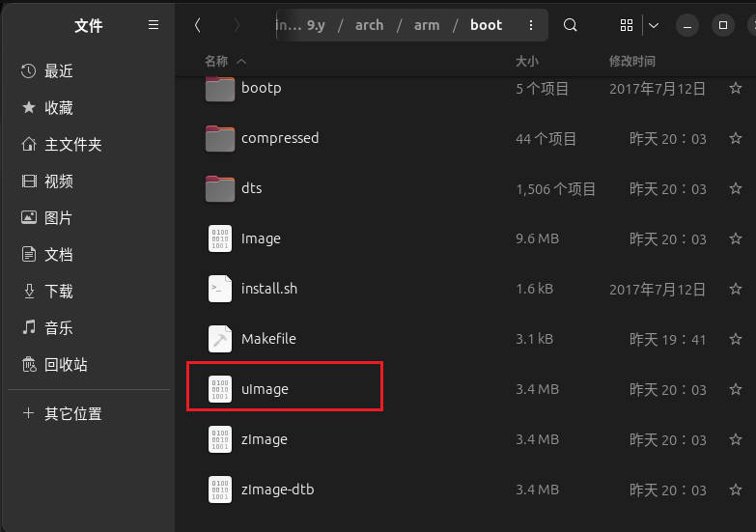
Task: Open path bar three-dot menu
Action: coord(531,25)
